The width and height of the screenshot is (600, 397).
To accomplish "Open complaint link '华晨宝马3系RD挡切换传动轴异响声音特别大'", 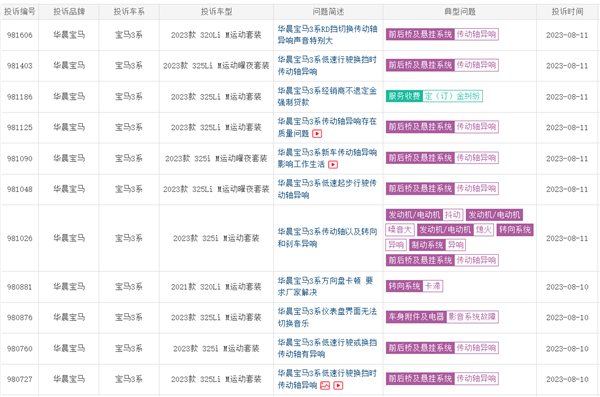I will point(327,35).
